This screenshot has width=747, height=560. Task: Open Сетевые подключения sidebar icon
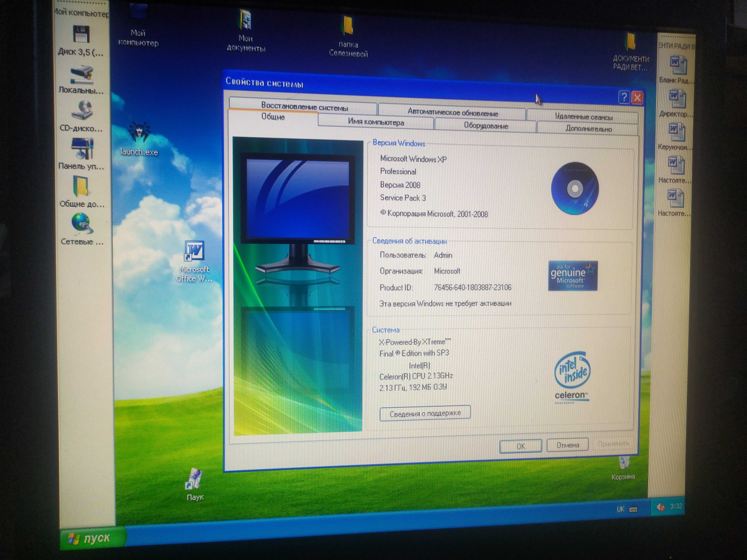tap(82, 223)
